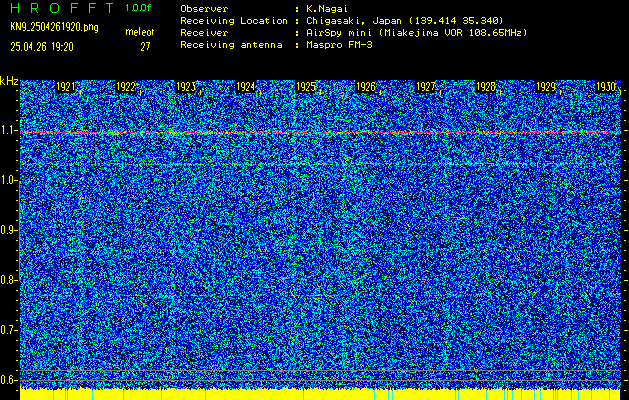Click the 1923 time marker
The image size is (629, 400).
186,87
